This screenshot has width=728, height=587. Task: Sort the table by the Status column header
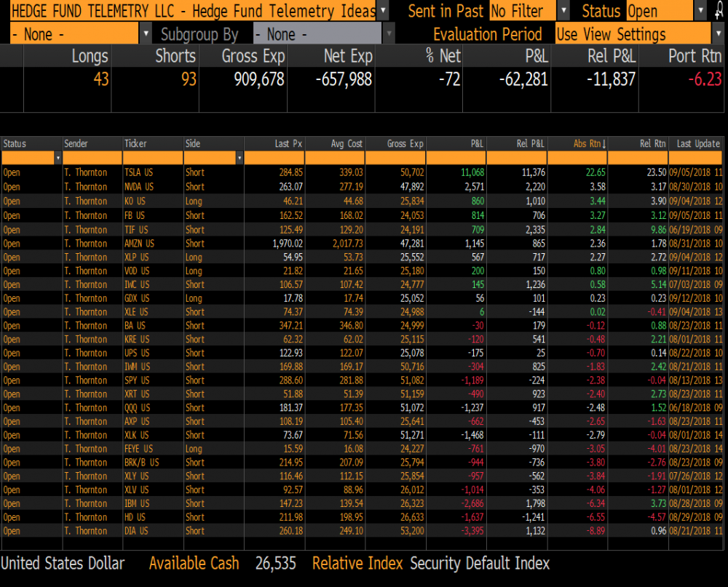(x=31, y=144)
